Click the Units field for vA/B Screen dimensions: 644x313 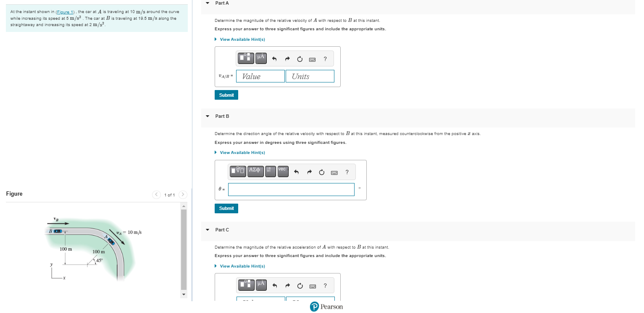tap(310, 76)
